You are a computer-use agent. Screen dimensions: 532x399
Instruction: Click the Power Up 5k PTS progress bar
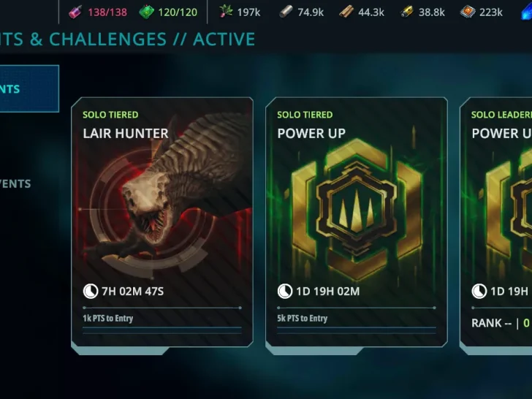click(357, 308)
